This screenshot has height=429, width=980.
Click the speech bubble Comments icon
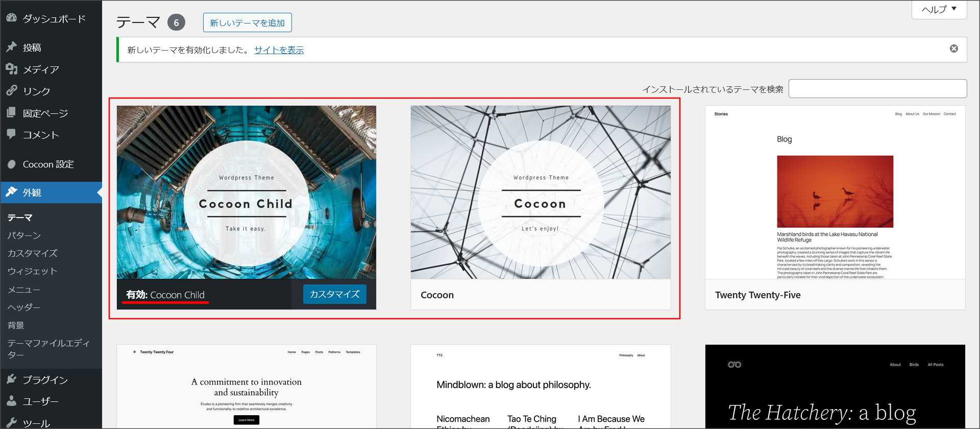tap(11, 134)
